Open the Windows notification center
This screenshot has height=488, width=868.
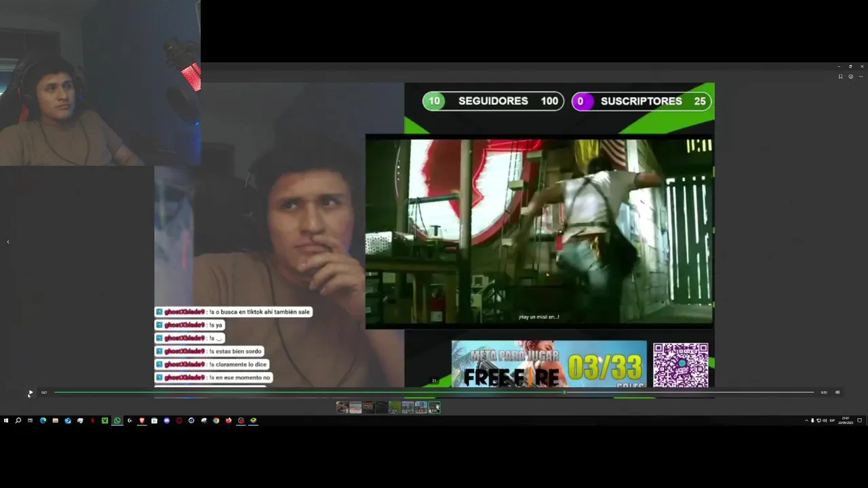(860, 420)
